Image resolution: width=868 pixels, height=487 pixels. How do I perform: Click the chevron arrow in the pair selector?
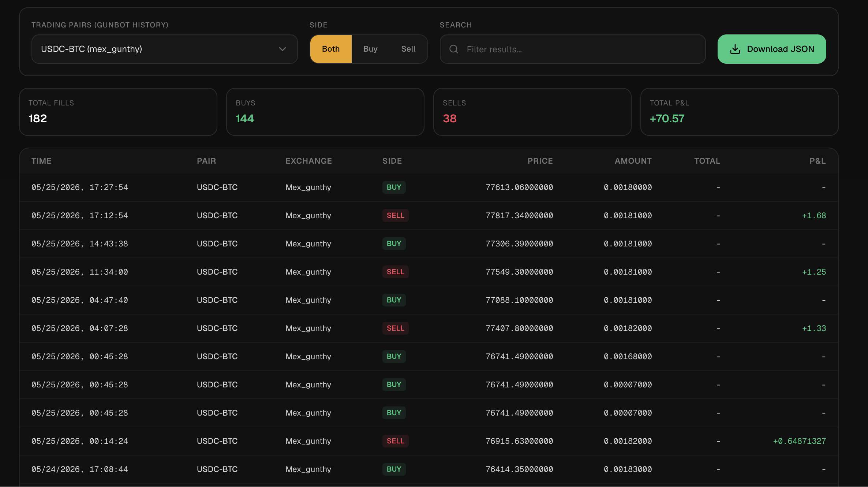(x=282, y=49)
